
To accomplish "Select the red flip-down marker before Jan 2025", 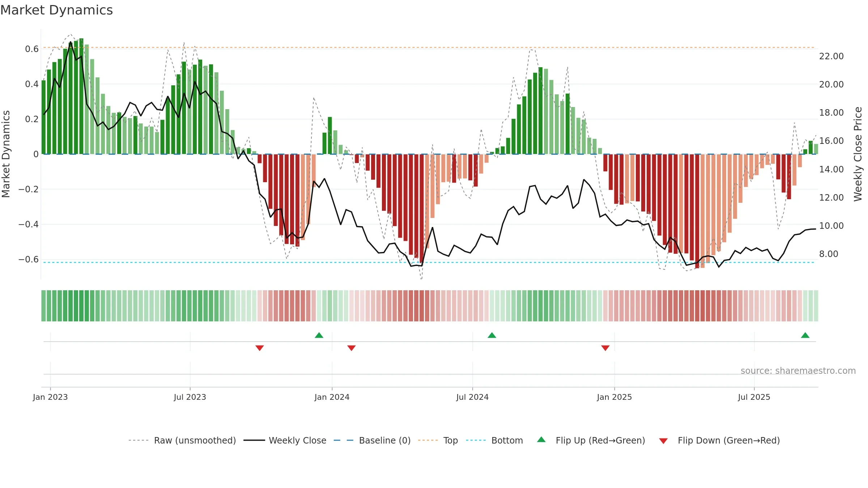I will (605, 348).
